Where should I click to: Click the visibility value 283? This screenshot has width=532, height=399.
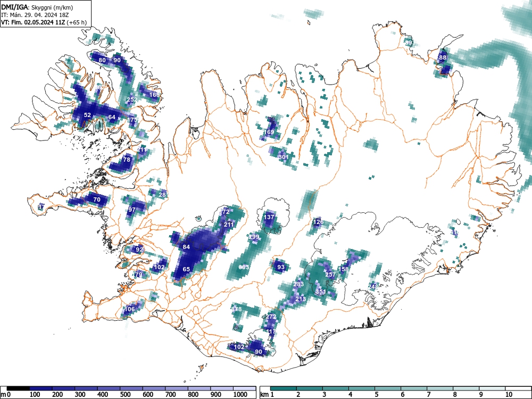pos(299,284)
